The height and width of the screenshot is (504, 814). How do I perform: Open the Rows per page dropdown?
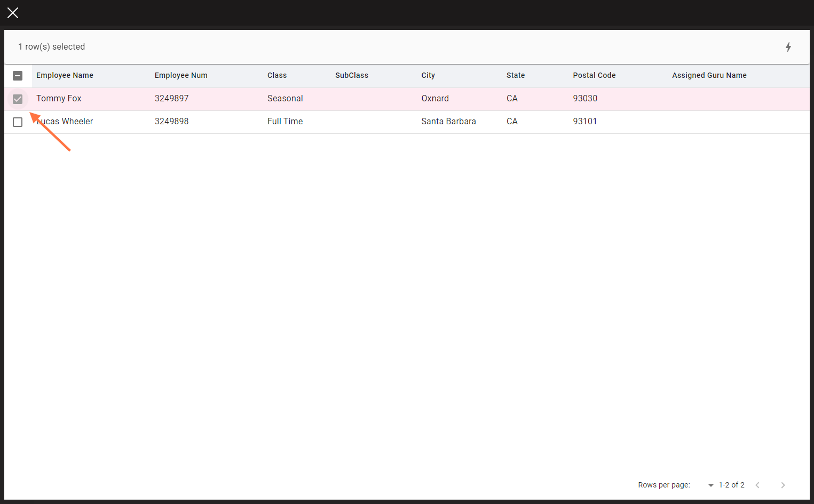(x=710, y=485)
